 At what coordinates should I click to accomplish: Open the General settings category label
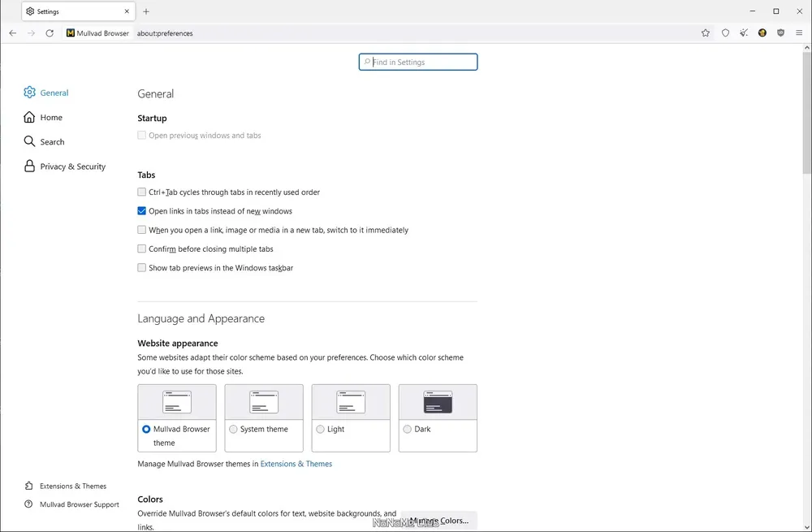(x=54, y=93)
